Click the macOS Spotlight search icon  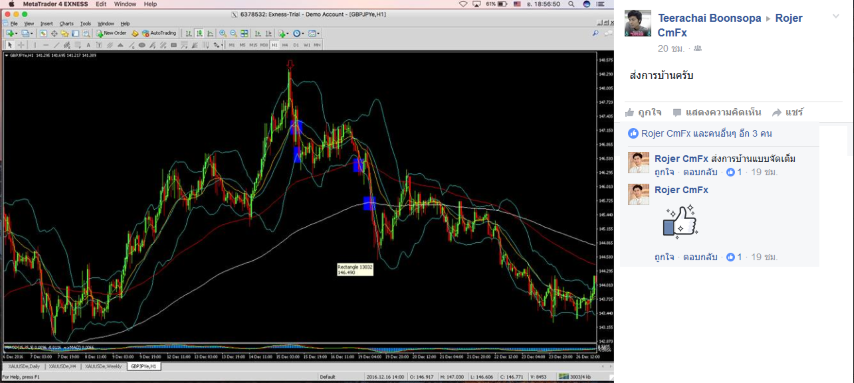pyautogui.click(x=571, y=4)
